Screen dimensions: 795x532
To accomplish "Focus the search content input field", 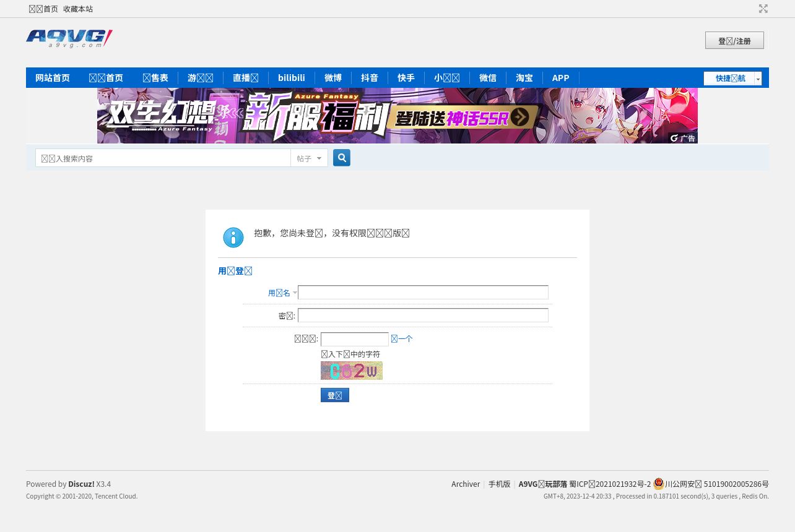I will 163,158.
